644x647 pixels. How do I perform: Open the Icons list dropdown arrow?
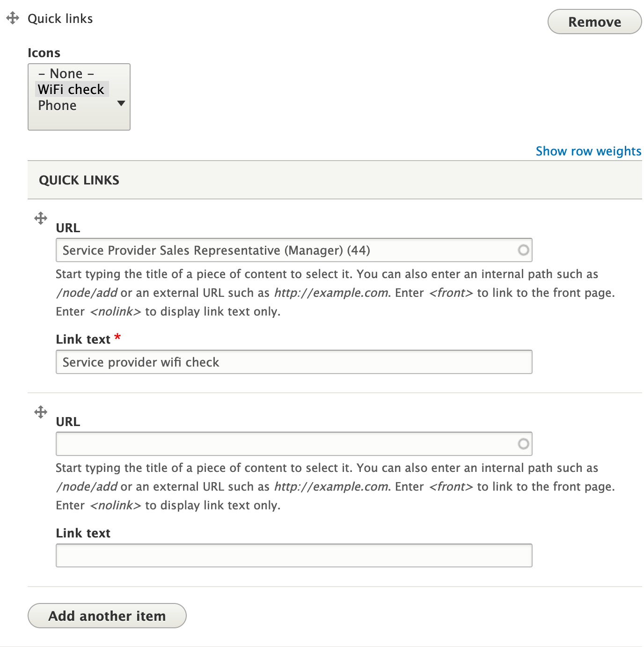[x=121, y=103]
